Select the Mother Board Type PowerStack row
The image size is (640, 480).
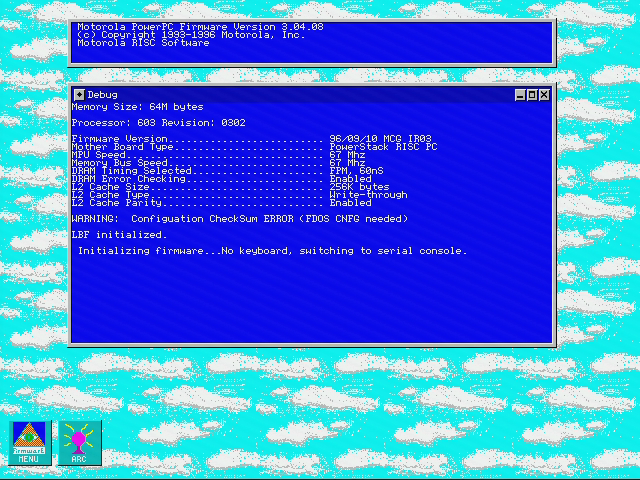pyautogui.click(x=254, y=147)
